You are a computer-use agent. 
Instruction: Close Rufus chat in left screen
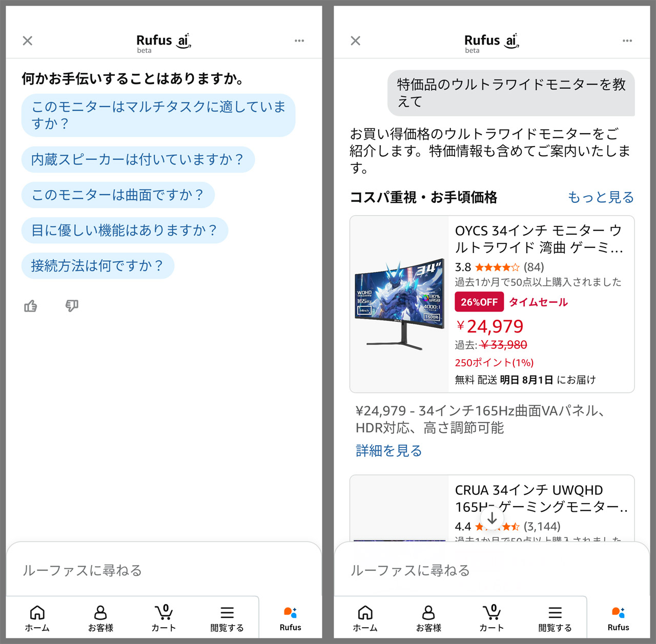click(x=28, y=41)
